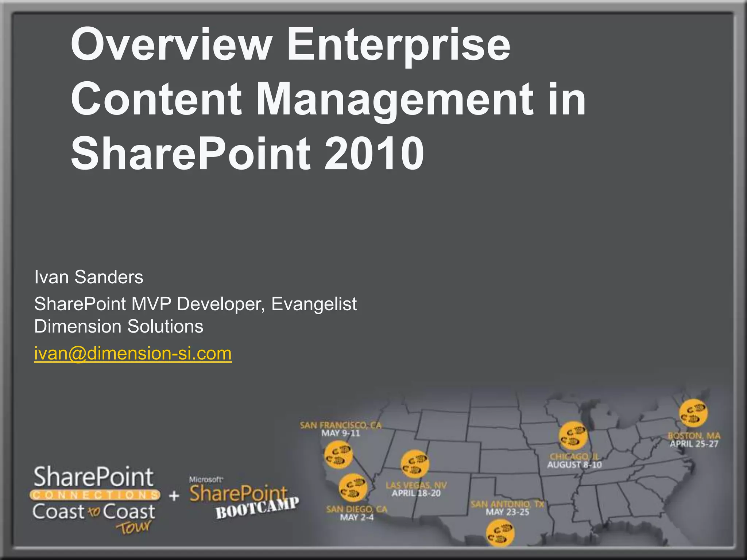Click the San Diego May 2-4 label
The height and width of the screenshot is (560, 747).
356,513
